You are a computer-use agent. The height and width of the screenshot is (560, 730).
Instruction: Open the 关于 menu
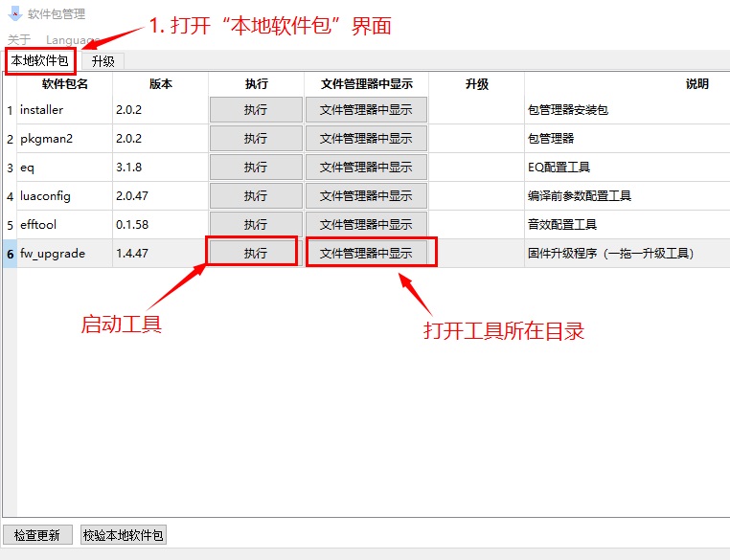[19, 39]
